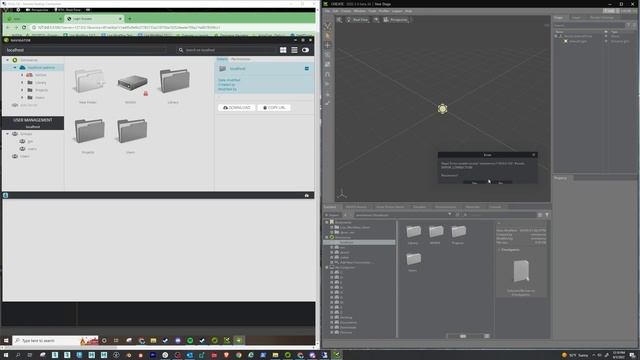This screenshot has height=360, width=640.
Task: Collapse the localhost server tree node
Action: click(15, 67)
